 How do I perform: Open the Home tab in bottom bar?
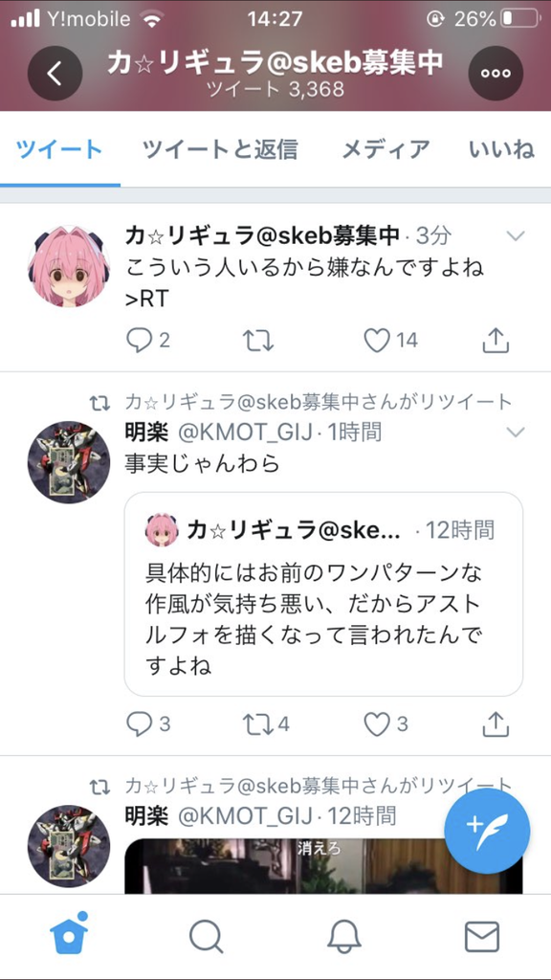(x=68, y=933)
